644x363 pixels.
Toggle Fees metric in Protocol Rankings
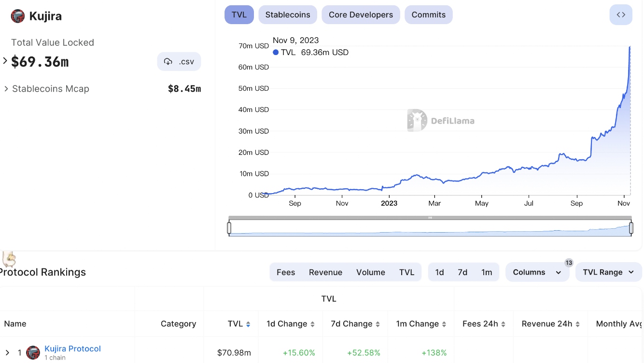(x=285, y=272)
